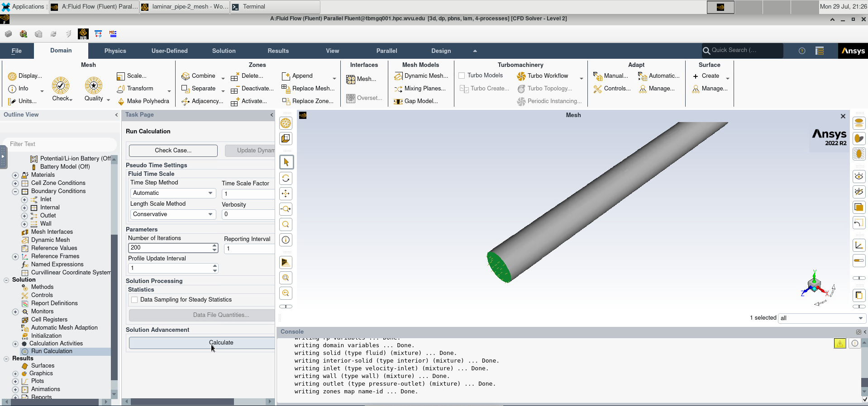The width and height of the screenshot is (868, 406).
Task: Click the fit to window magnifier icon
Action: pyautogui.click(x=286, y=278)
